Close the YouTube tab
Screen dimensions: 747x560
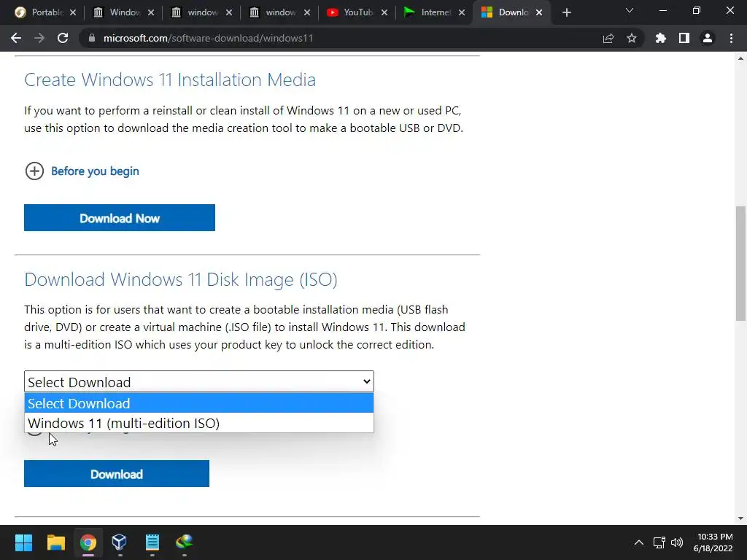[x=384, y=12]
